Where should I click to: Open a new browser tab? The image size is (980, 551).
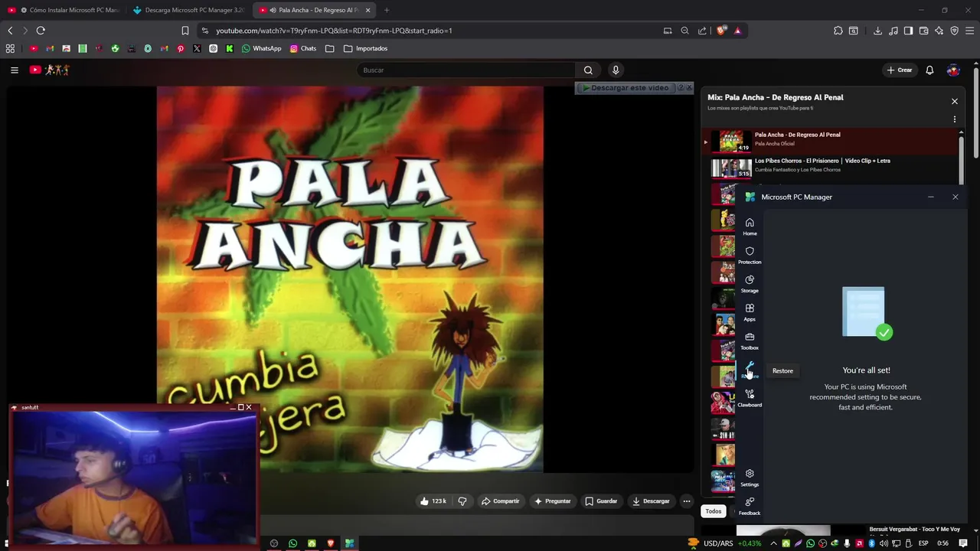pyautogui.click(x=387, y=10)
